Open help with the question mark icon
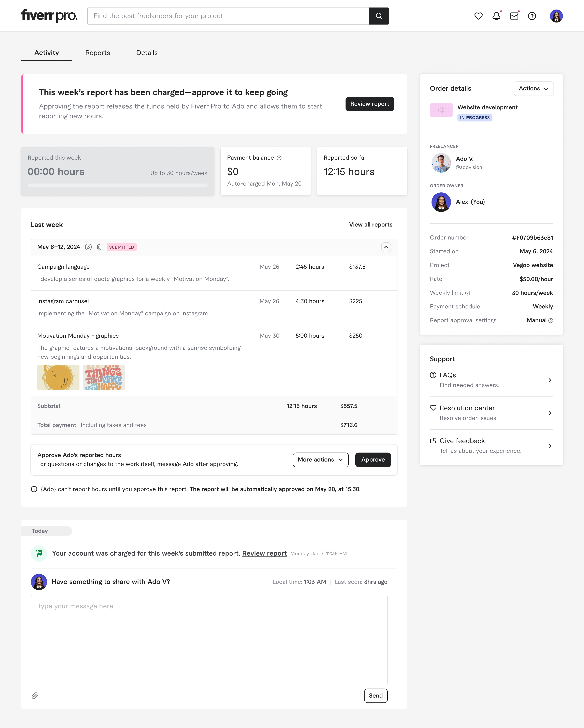The image size is (584, 728). point(532,16)
